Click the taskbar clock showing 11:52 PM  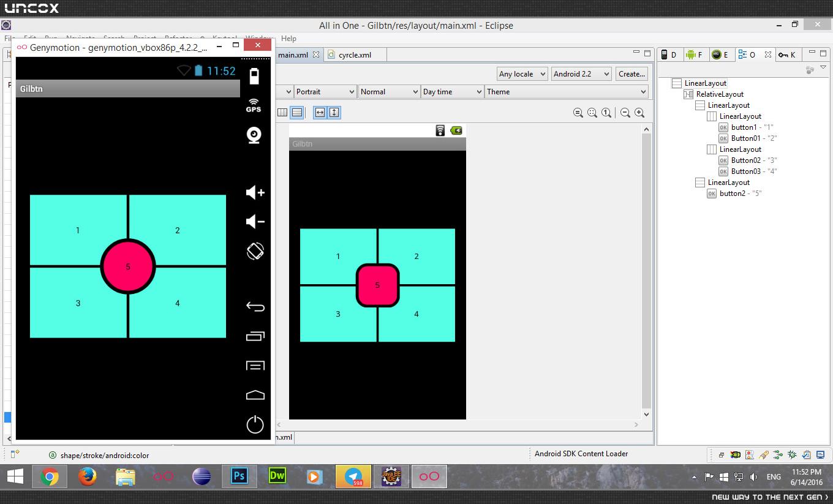pyautogui.click(x=806, y=477)
